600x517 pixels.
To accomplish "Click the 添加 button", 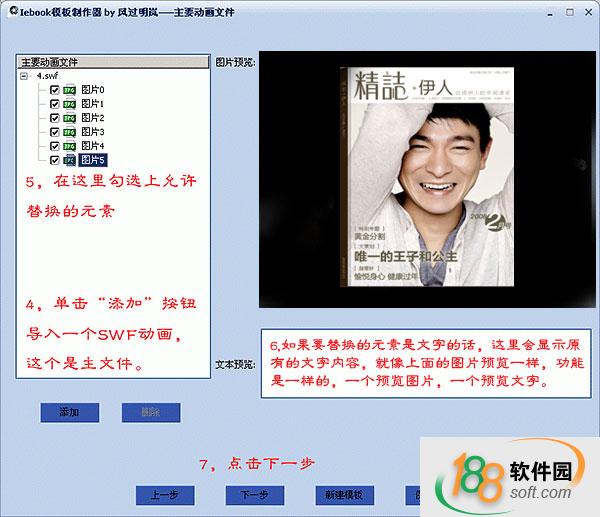I will tap(70, 413).
